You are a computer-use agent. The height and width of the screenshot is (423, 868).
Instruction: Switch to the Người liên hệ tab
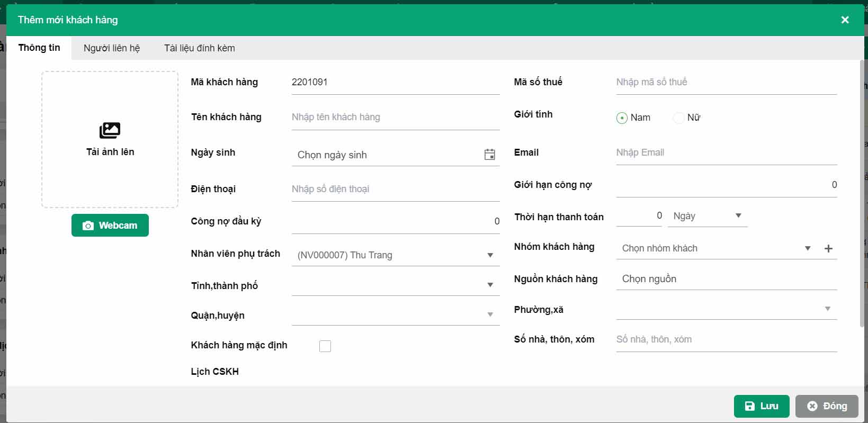tap(112, 48)
